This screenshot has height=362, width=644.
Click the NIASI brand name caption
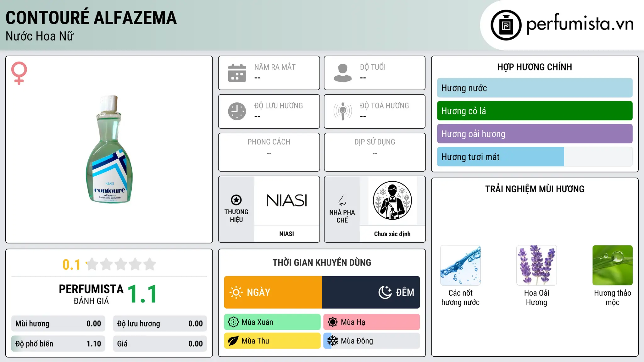287,234
